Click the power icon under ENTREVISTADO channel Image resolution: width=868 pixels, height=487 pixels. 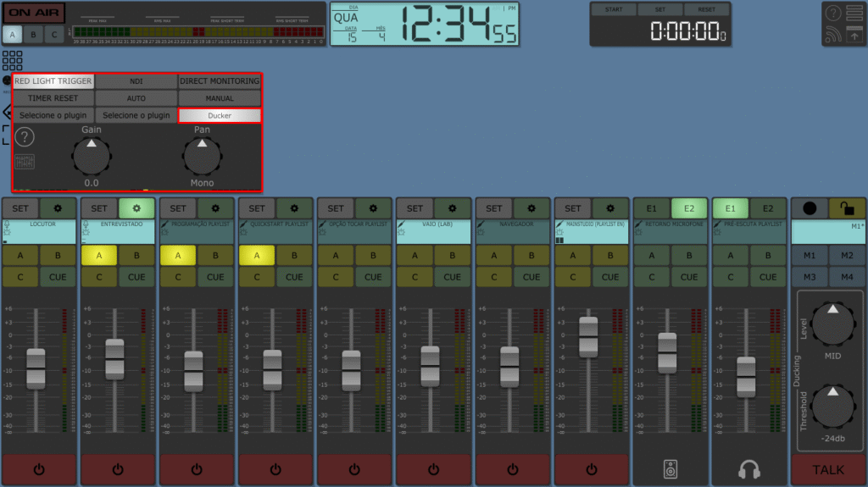point(118,468)
